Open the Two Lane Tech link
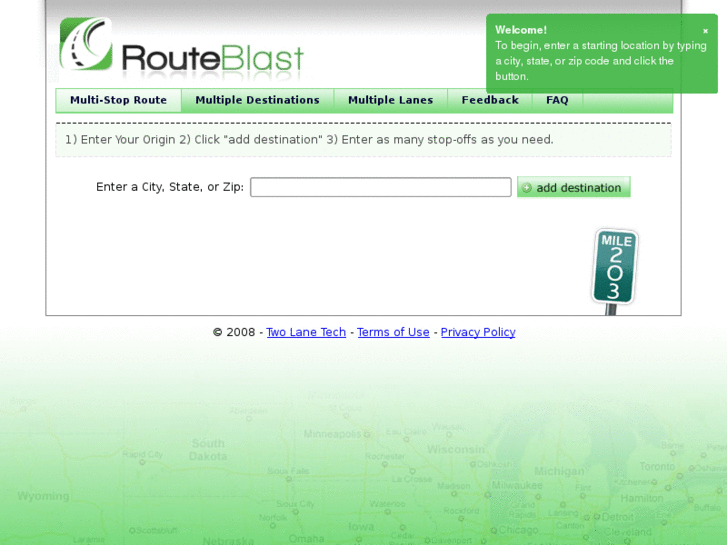Screen dimensions: 727x545 (x=306, y=332)
